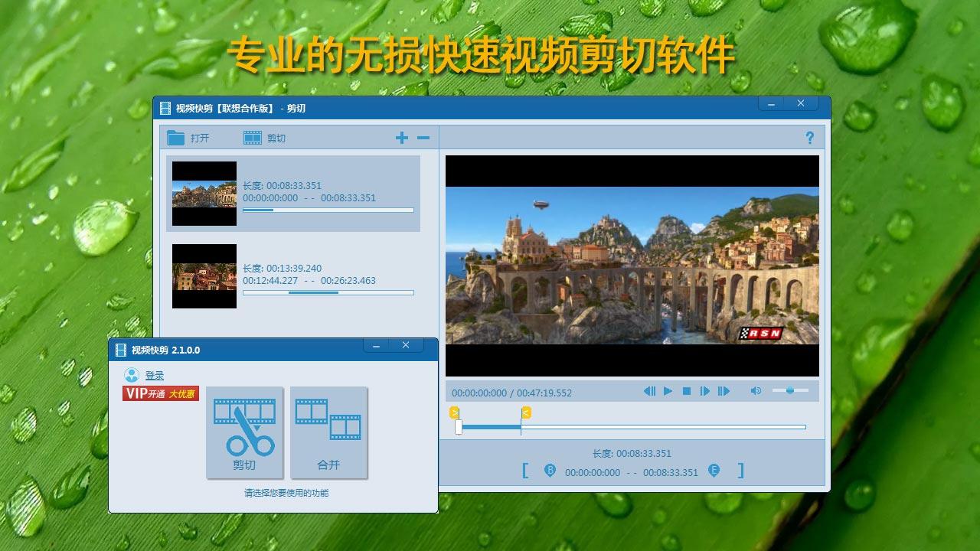
Task: Click the start time 00:00:00:000 below timeline
Action: (593, 473)
